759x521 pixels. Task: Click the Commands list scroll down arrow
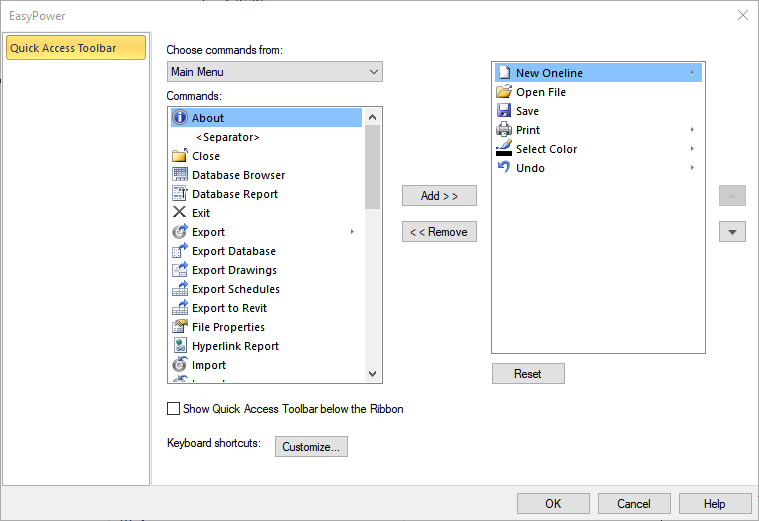(x=373, y=374)
